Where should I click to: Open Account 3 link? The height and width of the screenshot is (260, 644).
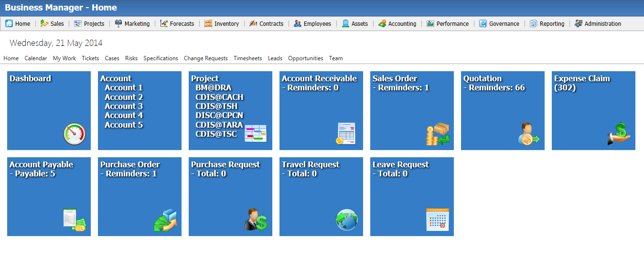pos(124,107)
